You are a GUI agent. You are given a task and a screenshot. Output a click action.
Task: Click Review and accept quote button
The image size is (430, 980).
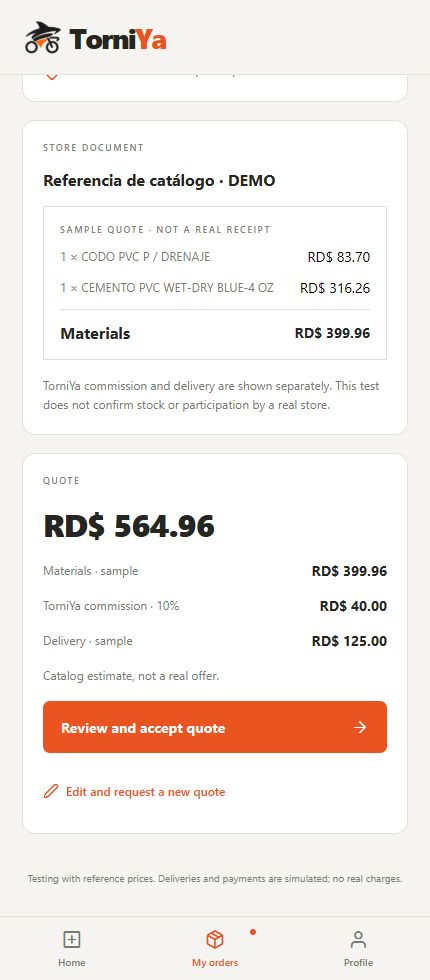pos(215,727)
